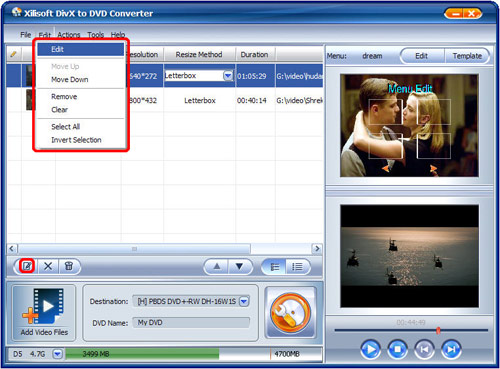
Task: Choose Invert Selection in the Edit menu
Action: (x=80, y=140)
